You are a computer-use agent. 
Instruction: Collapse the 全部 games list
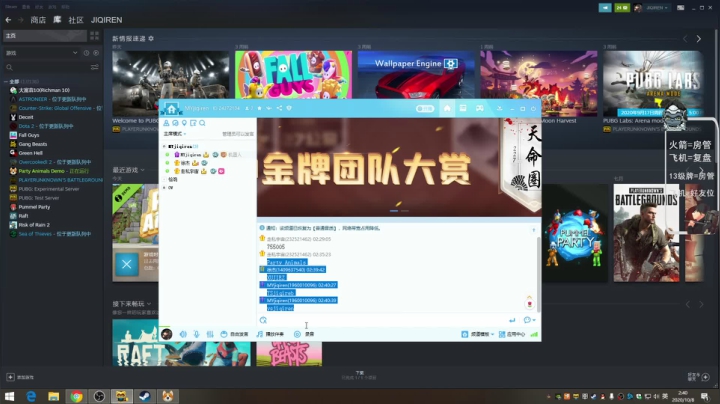click(6, 81)
